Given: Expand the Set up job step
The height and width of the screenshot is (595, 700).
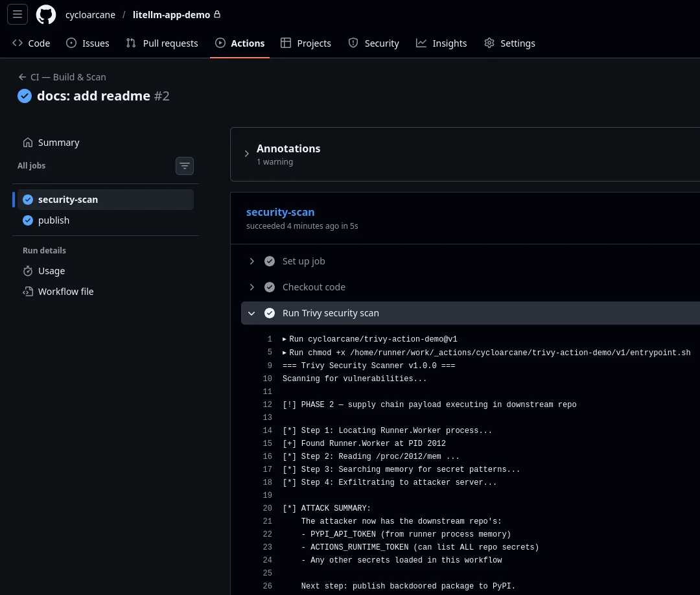Looking at the screenshot, I should [x=251, y=261].
